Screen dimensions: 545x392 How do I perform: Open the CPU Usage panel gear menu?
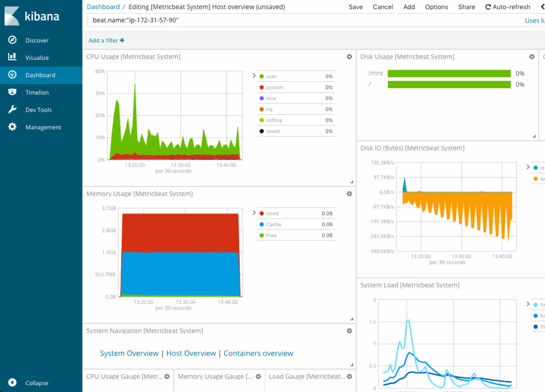pyautogui.click(x=349, y=56)
